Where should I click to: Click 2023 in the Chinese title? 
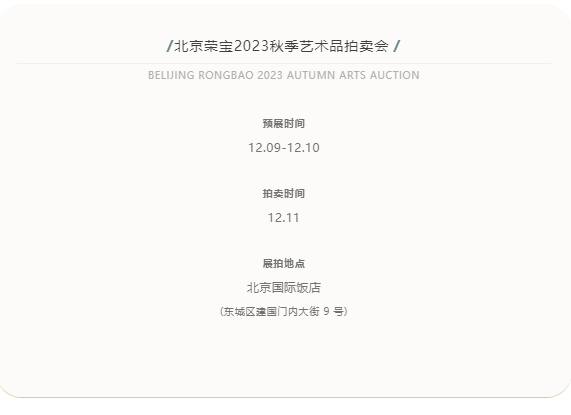point(251,46)
